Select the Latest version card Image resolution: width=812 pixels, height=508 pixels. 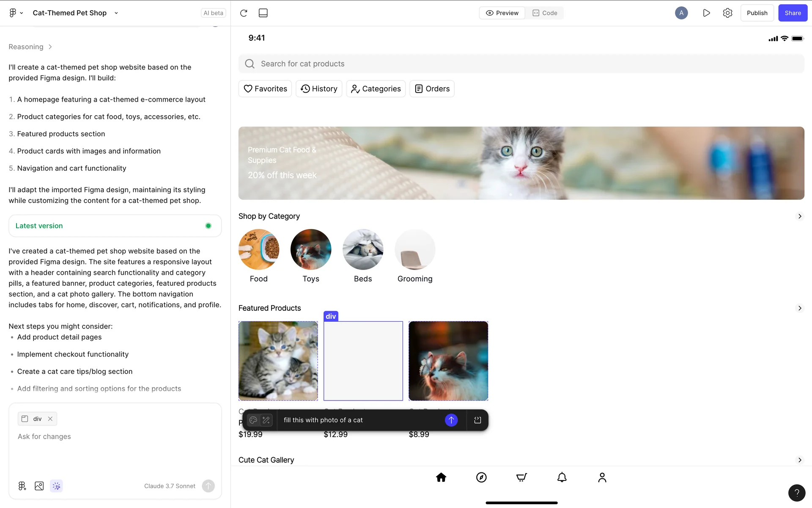coord(115,226)
